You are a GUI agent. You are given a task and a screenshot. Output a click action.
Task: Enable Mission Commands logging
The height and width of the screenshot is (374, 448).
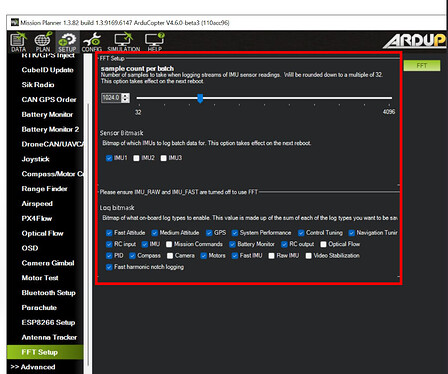[x=169, y=244]
